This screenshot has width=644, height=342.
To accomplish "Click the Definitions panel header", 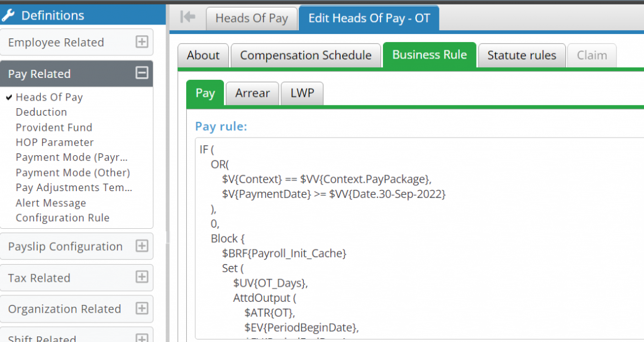I will [83, 16].
